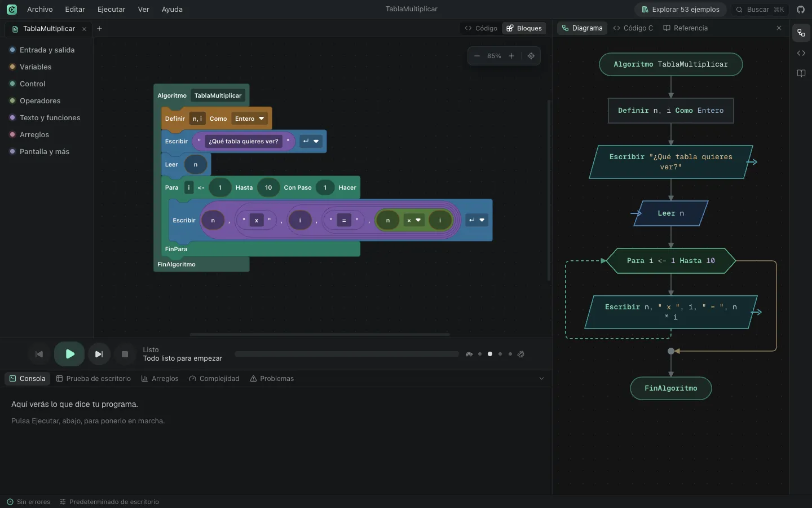Viewport: 812px width, 508px height.
Task: Open the newline dropdown in the loop's Escribir block
Action: (x=476, y=220)
